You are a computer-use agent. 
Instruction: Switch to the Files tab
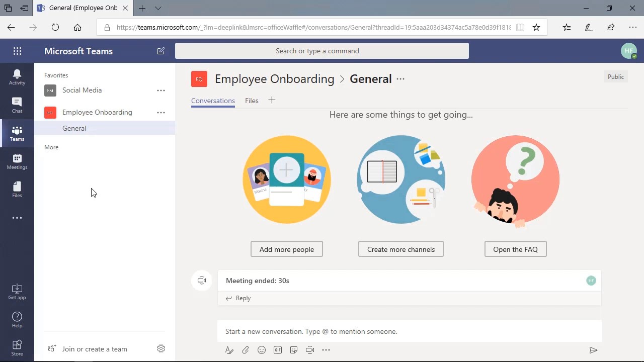click(x=252, y=101)
